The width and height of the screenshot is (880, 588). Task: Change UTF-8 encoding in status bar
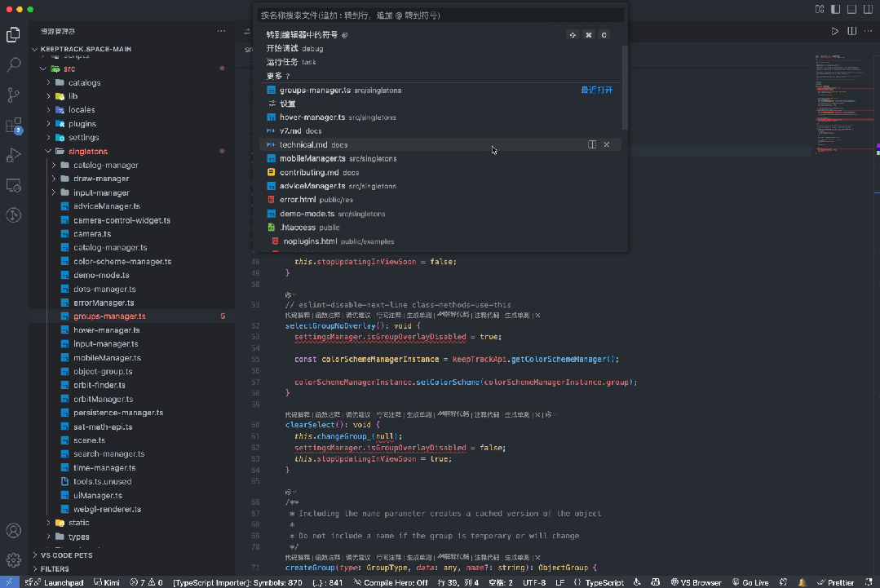coord(534,582)
